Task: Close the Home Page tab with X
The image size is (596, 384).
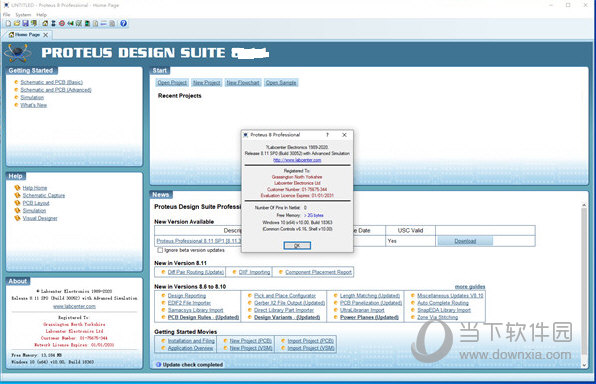Action: 46,35
